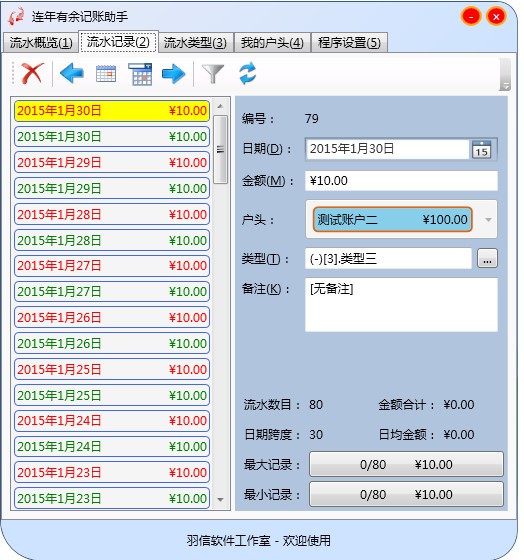
Task: Switch to the 程序设置(5) tab
Action: point(349,43)
